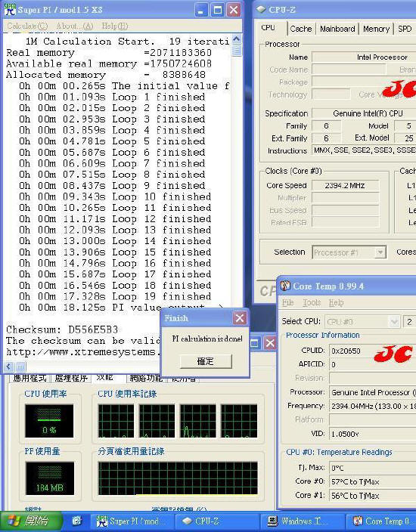Switch to the SPD tab in CPU-Z
This screenshot has height=532, width=416.
(405, 29)
